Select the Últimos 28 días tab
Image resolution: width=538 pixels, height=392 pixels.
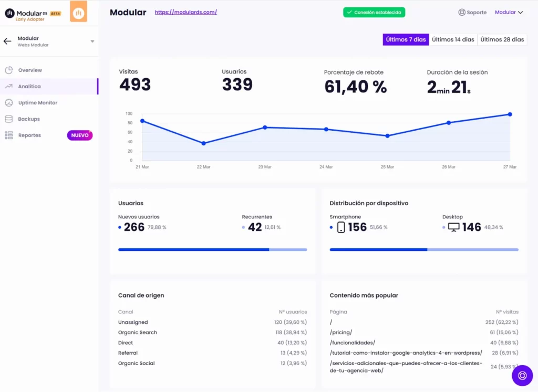pyautogui.click(x=502, y=39)
